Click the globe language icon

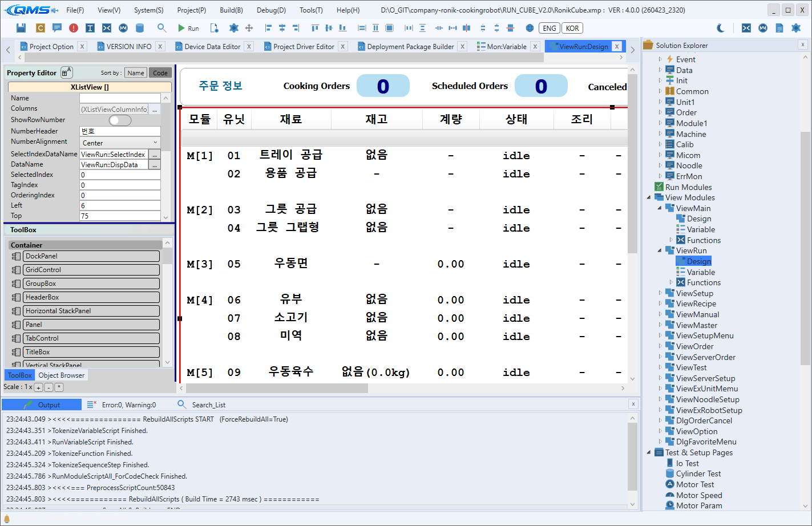pyautogui.click(x=530, y=28)
